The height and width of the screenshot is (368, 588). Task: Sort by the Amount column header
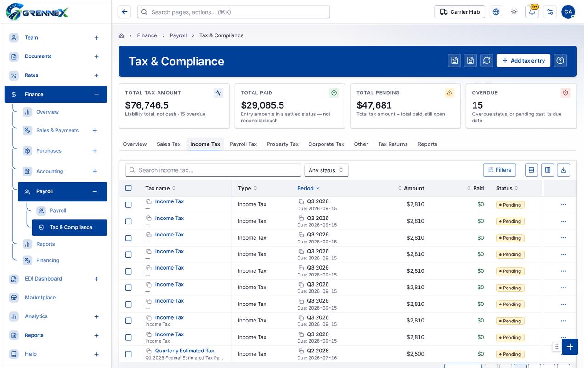[x=411, y=188]
